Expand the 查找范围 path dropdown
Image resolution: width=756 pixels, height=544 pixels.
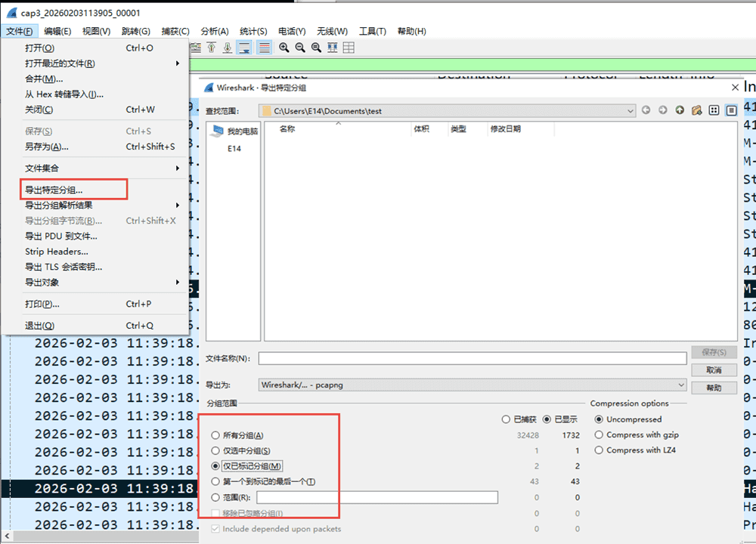[631, 111]
